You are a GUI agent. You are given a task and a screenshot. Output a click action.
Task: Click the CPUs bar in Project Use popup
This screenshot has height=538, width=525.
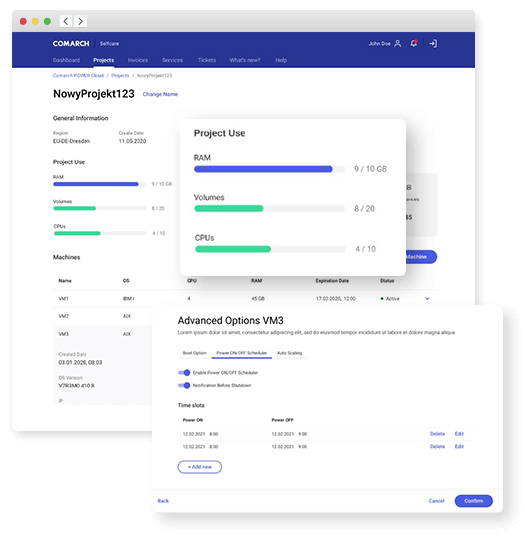point(270,249)
